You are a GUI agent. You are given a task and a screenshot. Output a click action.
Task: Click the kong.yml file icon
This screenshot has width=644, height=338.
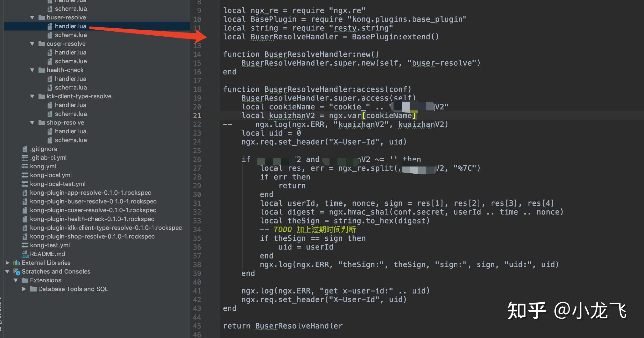click(25, 166)
